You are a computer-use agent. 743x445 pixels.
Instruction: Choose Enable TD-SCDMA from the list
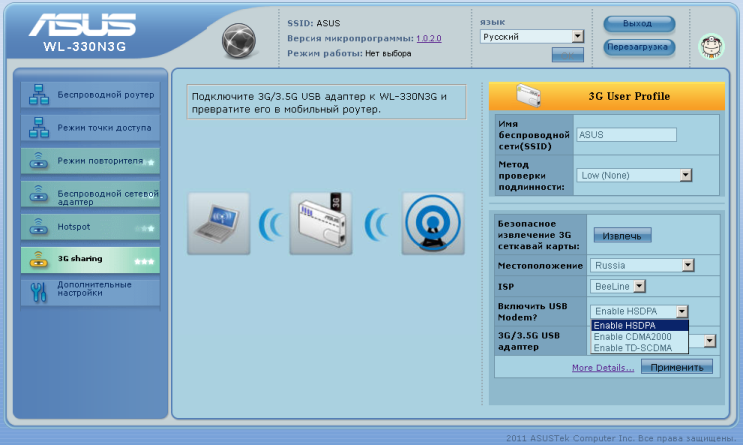(640, 348)
